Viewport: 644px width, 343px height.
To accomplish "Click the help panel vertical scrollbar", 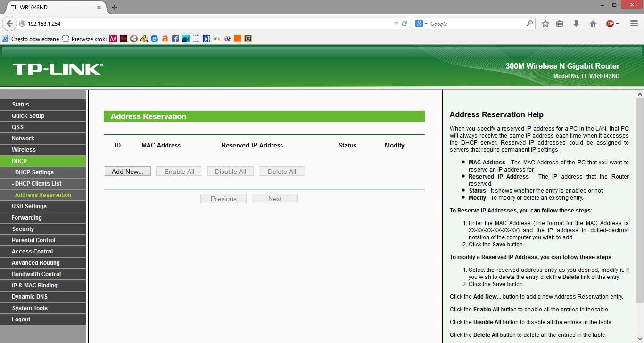I will click(x=640, y=200).
